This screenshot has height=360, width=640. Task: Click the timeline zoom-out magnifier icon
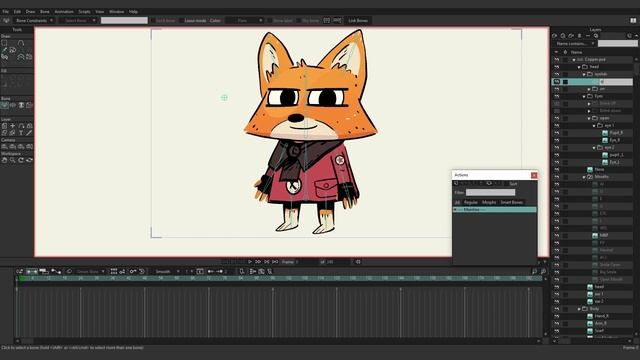(x=534, y=271)
